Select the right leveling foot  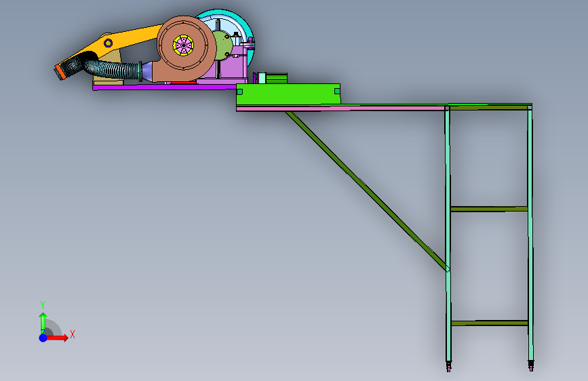pyautogui.click(x=530, y=365)
